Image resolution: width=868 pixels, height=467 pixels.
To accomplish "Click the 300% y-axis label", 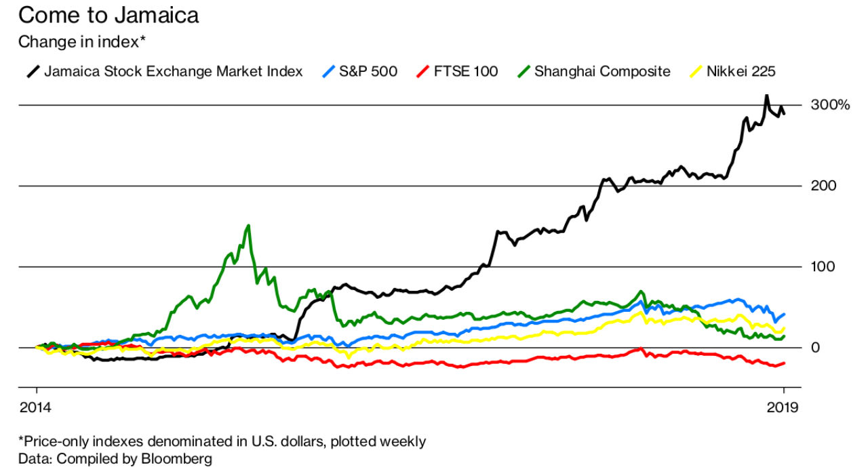I will [x=830, y=105].
